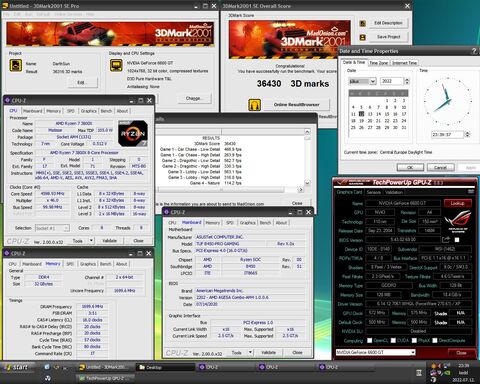This screenshot has height=384, width=480.
Task: Open the Tools dropdown arrow in CPU-Z processor window
Action: coord(91,240)
